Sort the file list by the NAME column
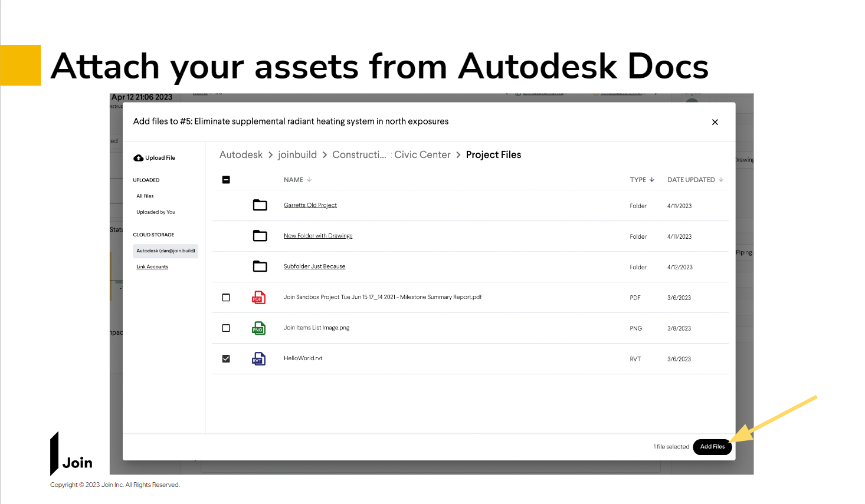This screenshot has width=865, height=504. (x=297, y=180)
